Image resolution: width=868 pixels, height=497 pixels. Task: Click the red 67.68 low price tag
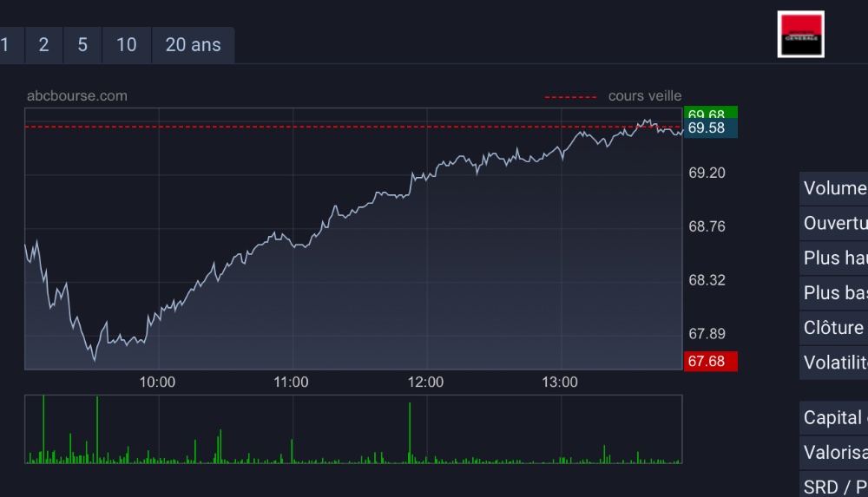(710, 361)
